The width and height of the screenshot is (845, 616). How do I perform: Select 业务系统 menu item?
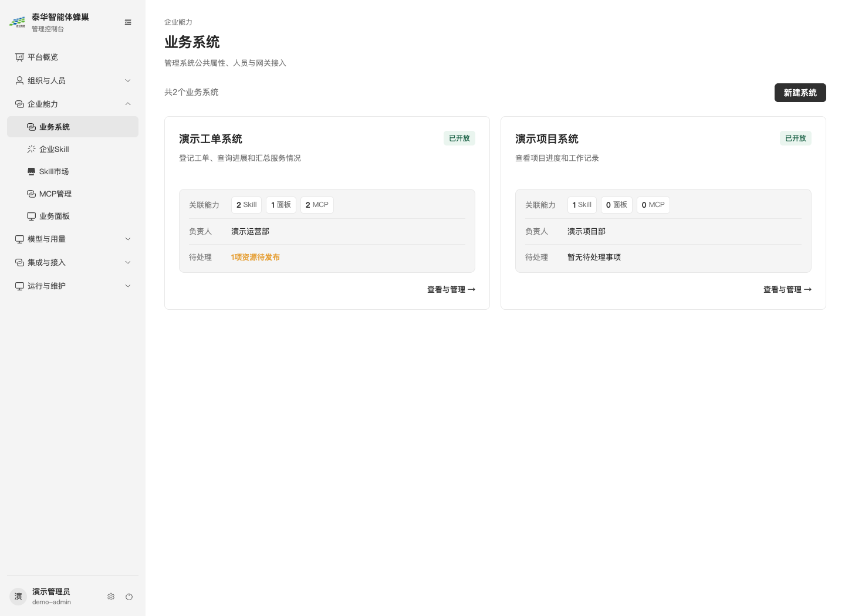click(73, 127)
